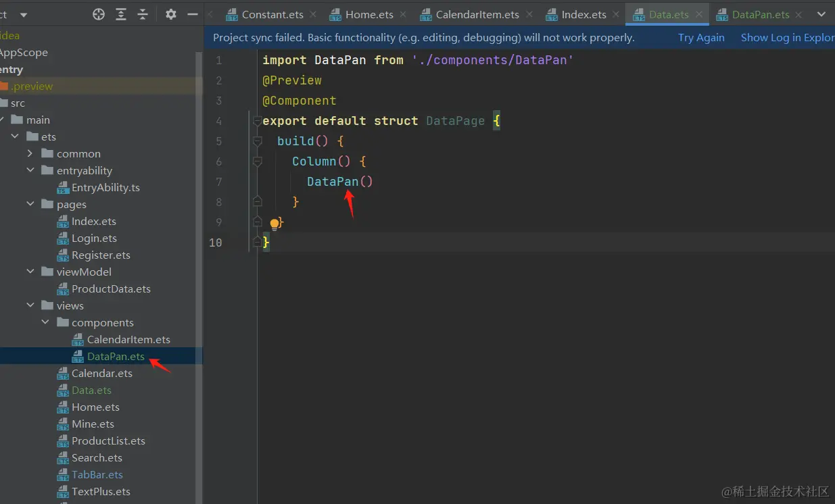Select Login.ets file in tree
835x504 pixels.
tap(94, 238)
